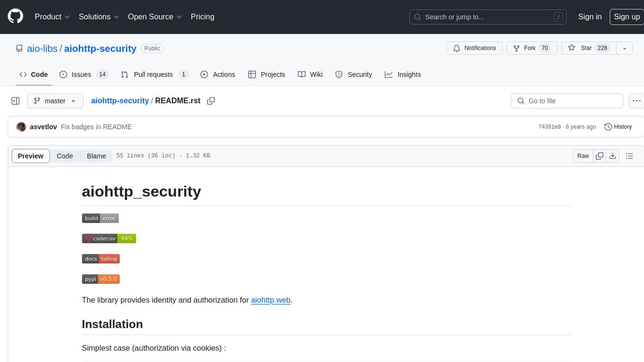Click the docs failing badge
This screenshot has width=644, height=362.
click(101, 259)
